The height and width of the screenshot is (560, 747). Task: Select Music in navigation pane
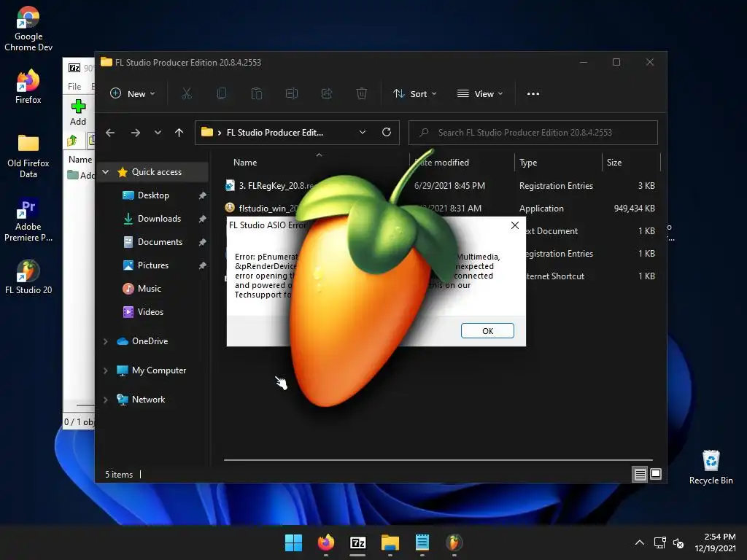(x=150, y=289)
